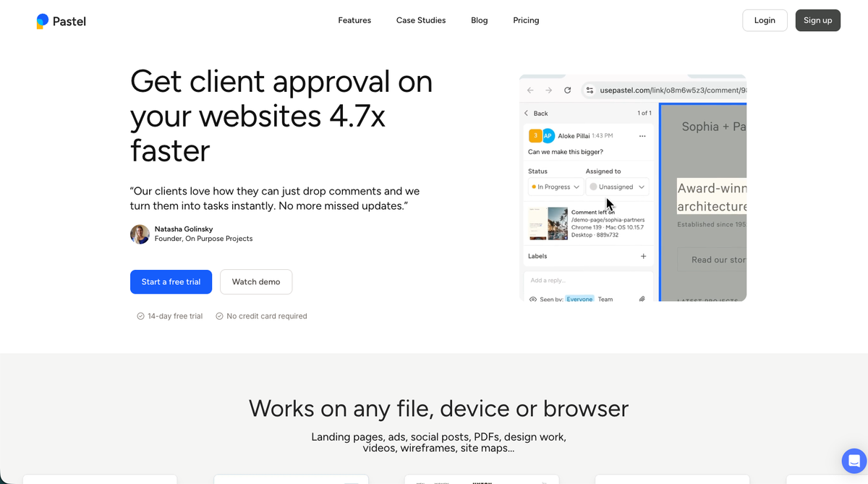Click the usepastel.com address bar in demo
Screen dimensions: 868x484
click(x=664, y=90)
